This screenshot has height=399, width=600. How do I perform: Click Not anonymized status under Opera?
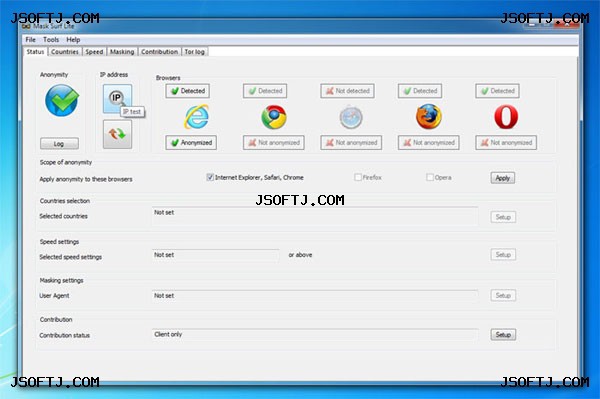[506, 143]
